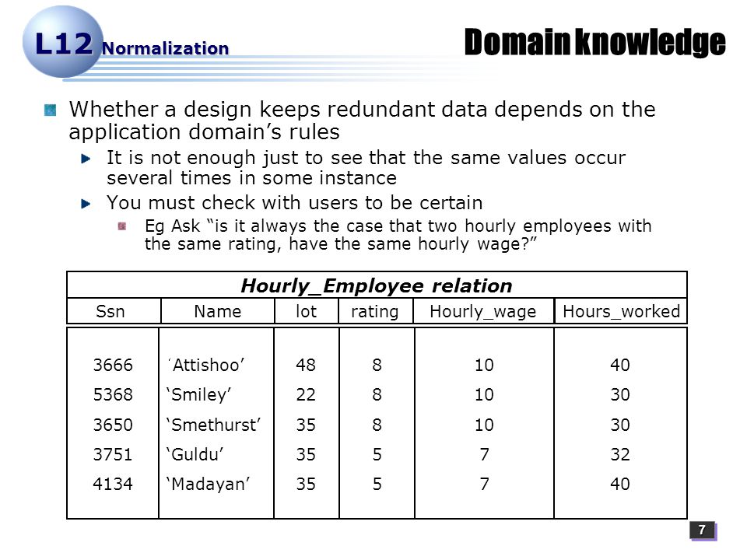Select Ssn cell "3666"
The width and height of the screenshot is (747, 560).
coord(113,366)
